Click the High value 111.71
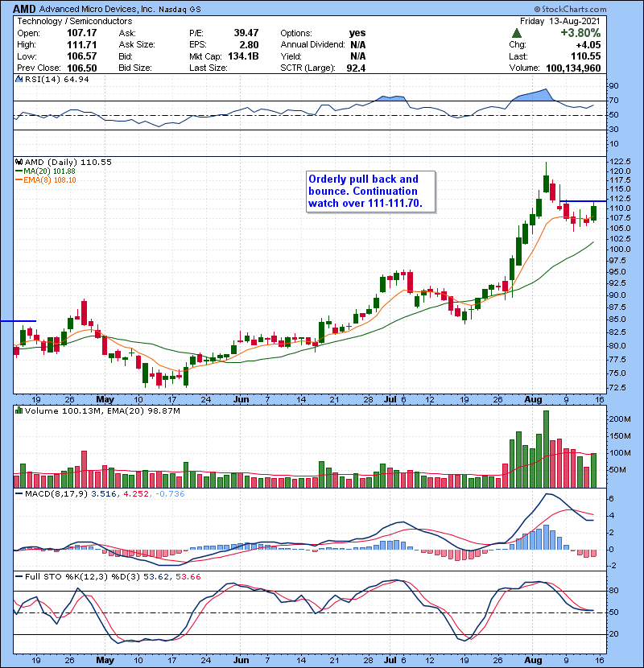Screen dimensions: 644x668 82,45
